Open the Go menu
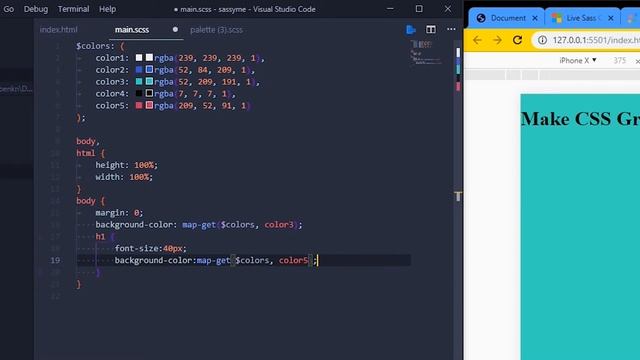This screenshot has width=640, height=360. pyautogui.click(x=9, y=9)
